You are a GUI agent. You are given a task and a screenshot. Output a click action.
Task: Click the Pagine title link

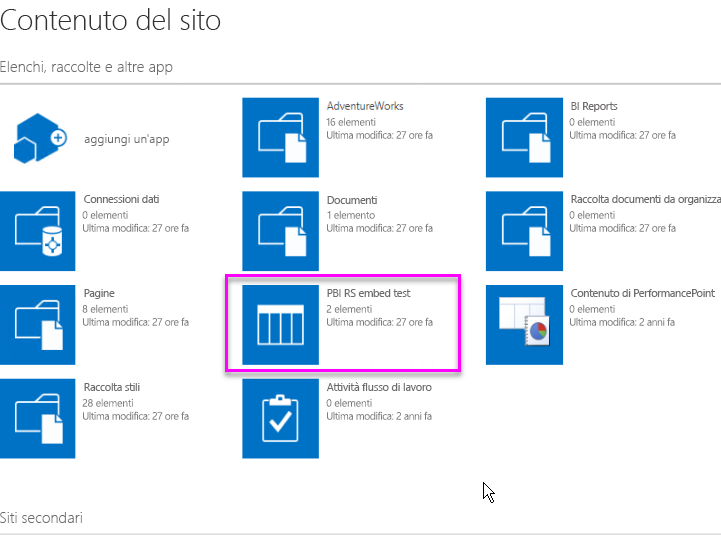99,293
